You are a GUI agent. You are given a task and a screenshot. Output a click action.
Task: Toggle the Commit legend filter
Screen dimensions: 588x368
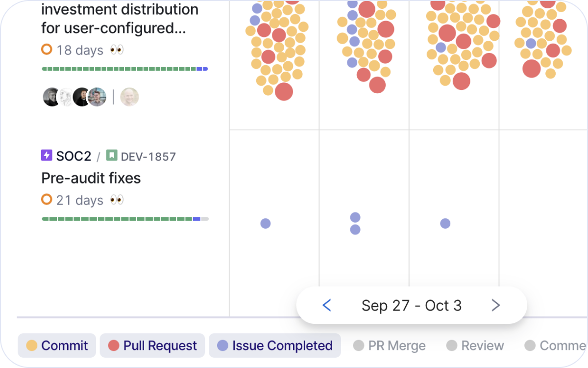pyautogui.click(x=56, y=345)
